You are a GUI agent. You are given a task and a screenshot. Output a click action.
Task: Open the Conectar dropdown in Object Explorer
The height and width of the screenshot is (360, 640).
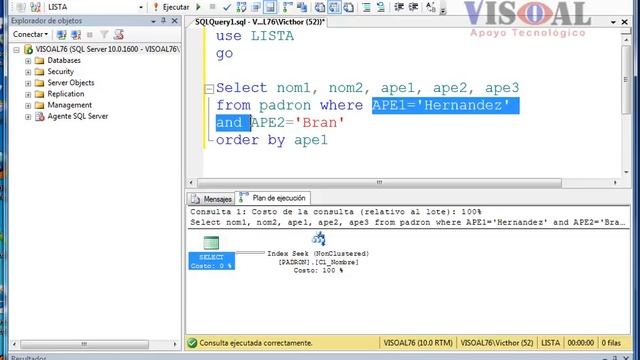click(30, 34)
